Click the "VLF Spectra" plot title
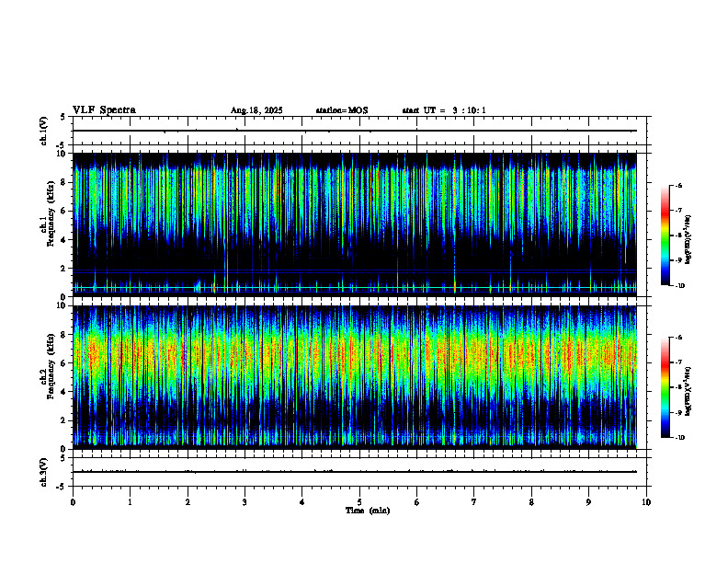 pos(104,110)
